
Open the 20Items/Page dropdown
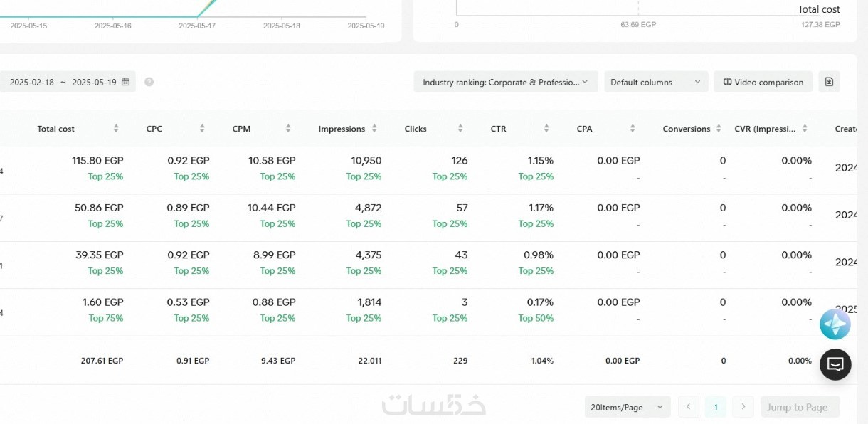click(x=627, y=407)
